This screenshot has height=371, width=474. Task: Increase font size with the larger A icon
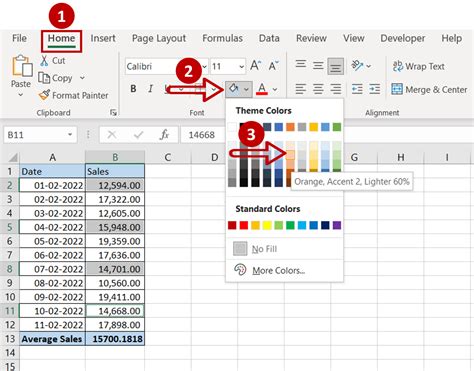[256, 66]
